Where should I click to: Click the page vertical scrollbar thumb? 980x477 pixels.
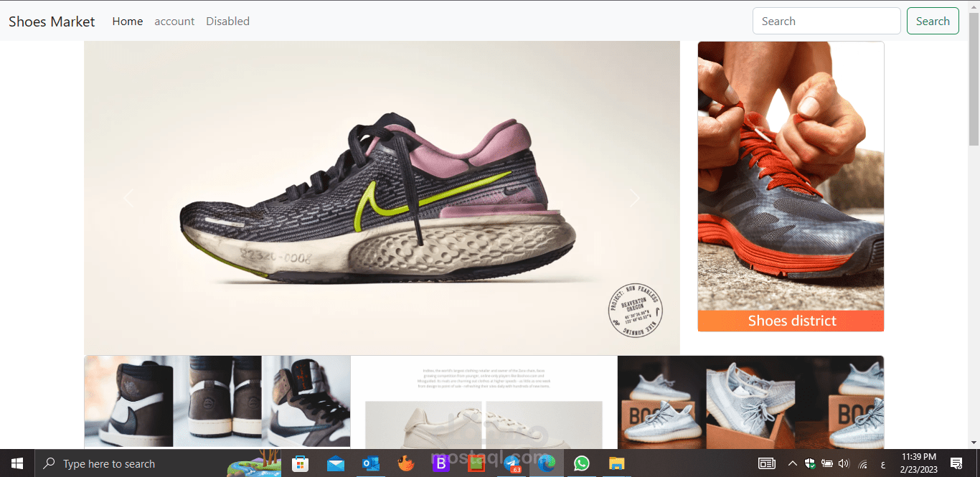[x=974, y=79]
